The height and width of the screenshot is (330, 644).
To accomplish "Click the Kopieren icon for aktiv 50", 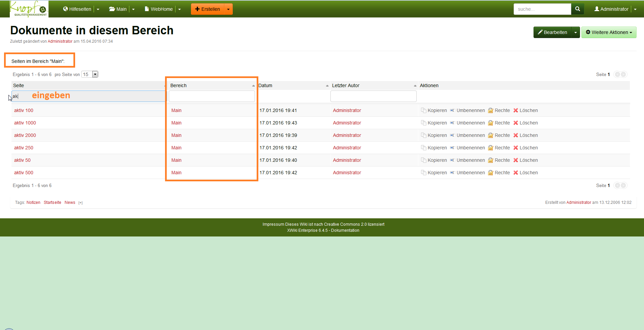I will click(x=423, y=160).
